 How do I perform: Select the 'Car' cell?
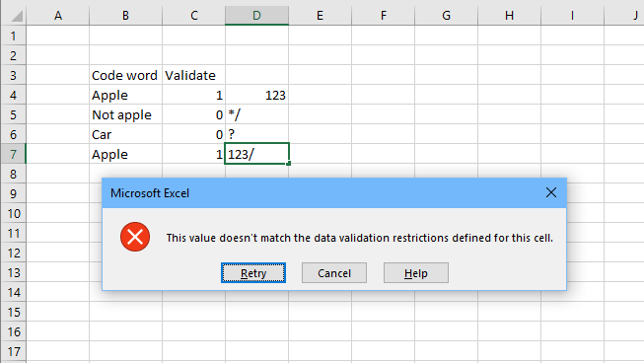click(x=125, y=134)
